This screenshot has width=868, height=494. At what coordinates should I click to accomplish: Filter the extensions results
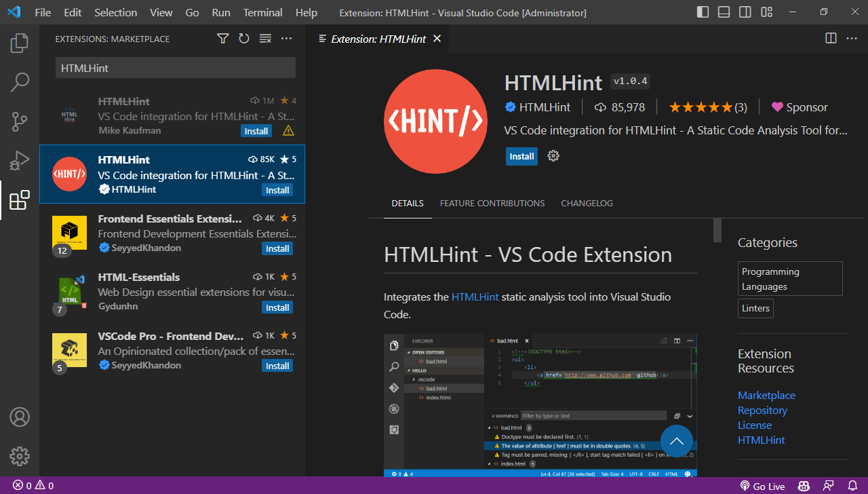coord(222,39)
